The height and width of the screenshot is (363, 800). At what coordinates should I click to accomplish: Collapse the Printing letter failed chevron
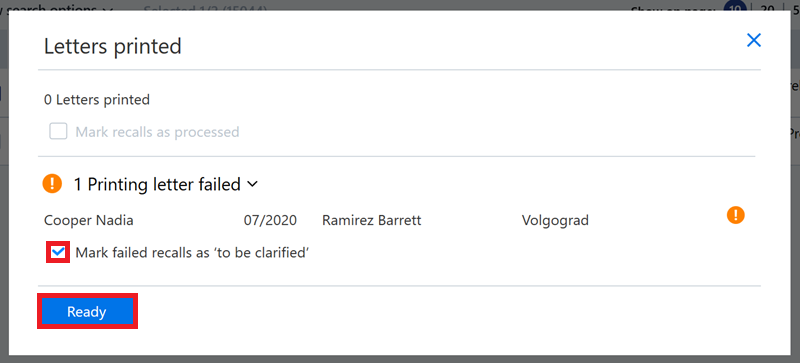pyautogui.click(x=253, y=184)
